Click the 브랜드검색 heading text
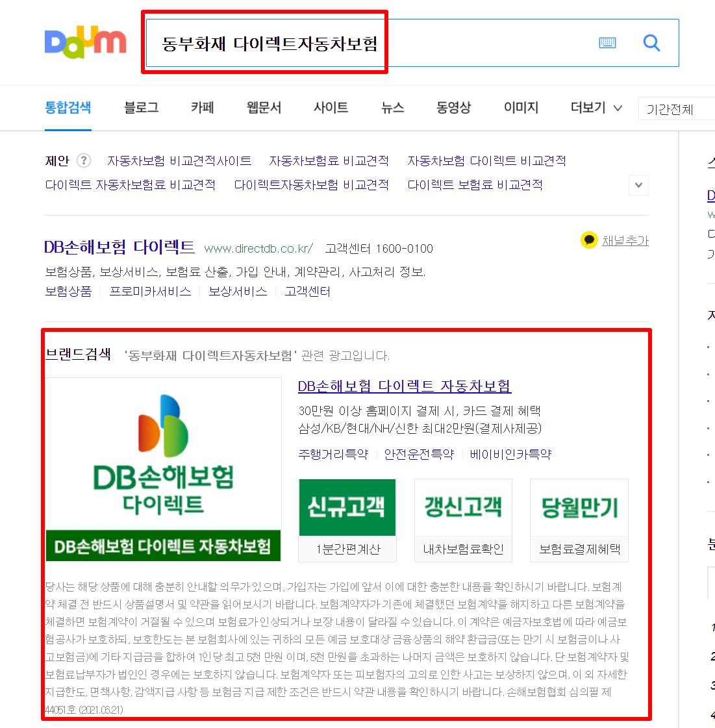This screenshot has height=728, width=715. 78,354
